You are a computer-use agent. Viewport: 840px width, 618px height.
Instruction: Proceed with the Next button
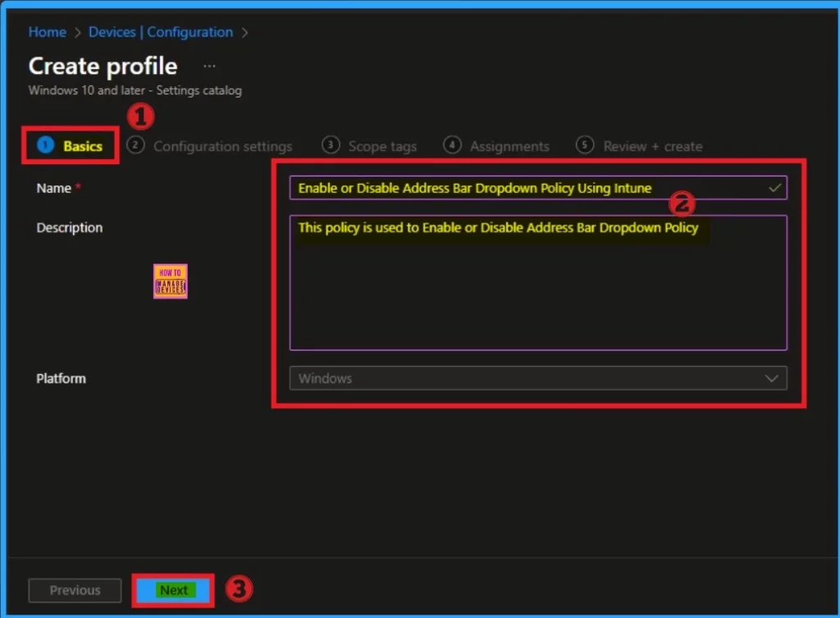(x=174, y=590)
